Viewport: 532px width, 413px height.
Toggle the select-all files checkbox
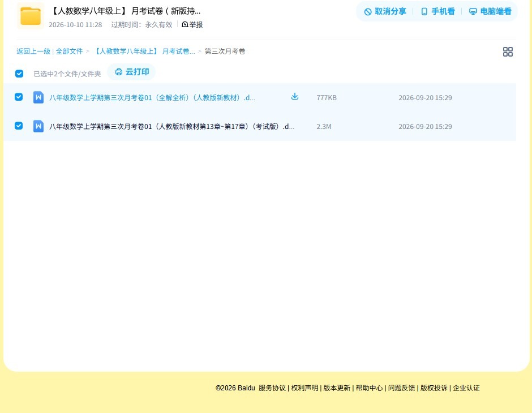(x=19, y=74)
